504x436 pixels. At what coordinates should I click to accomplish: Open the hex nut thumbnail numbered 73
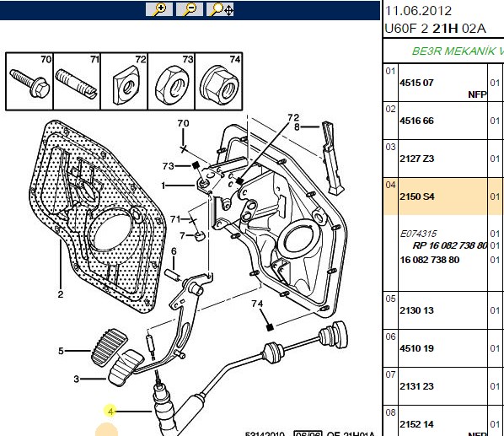click(x=171, y=82)
